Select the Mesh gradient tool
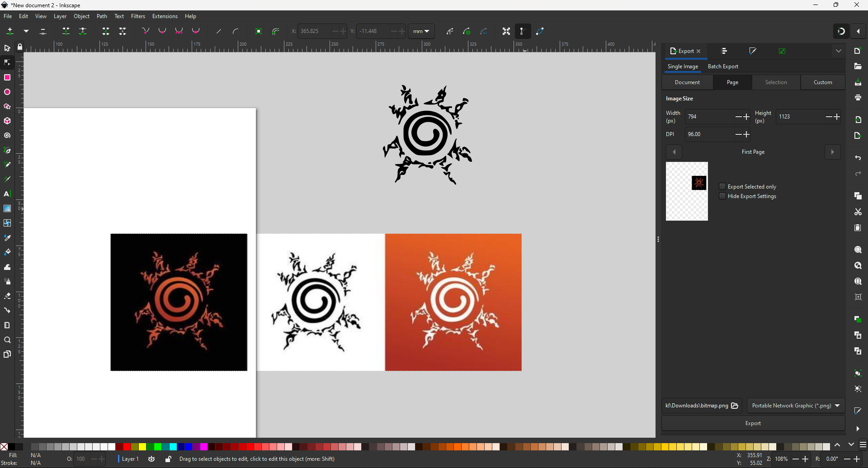 [x=7, y=223]
